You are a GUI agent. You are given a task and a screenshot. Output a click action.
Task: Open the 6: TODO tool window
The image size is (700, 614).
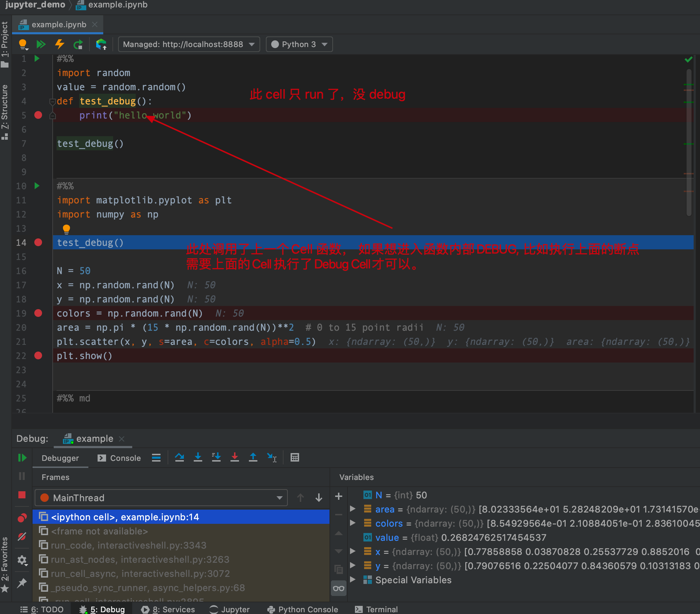(x=42, y=609)
